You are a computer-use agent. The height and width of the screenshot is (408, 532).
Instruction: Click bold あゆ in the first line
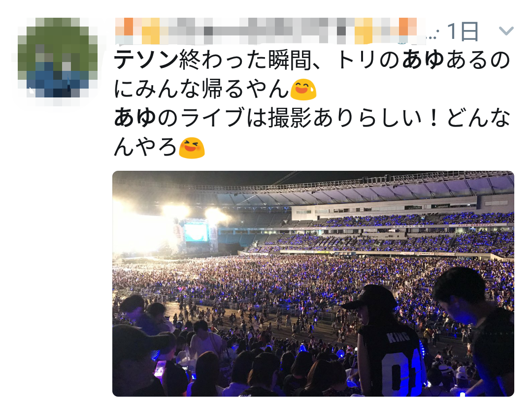[423, 60]
